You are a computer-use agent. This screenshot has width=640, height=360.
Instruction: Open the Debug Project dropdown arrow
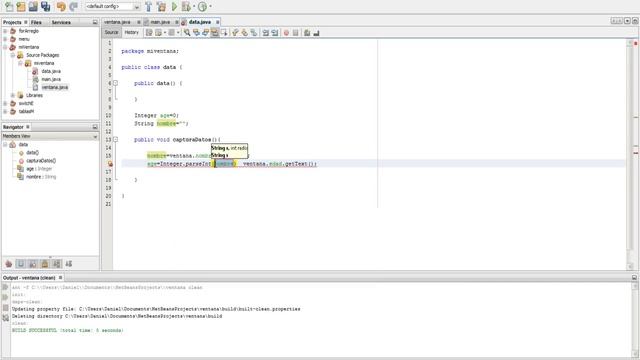tap(193, 7)
